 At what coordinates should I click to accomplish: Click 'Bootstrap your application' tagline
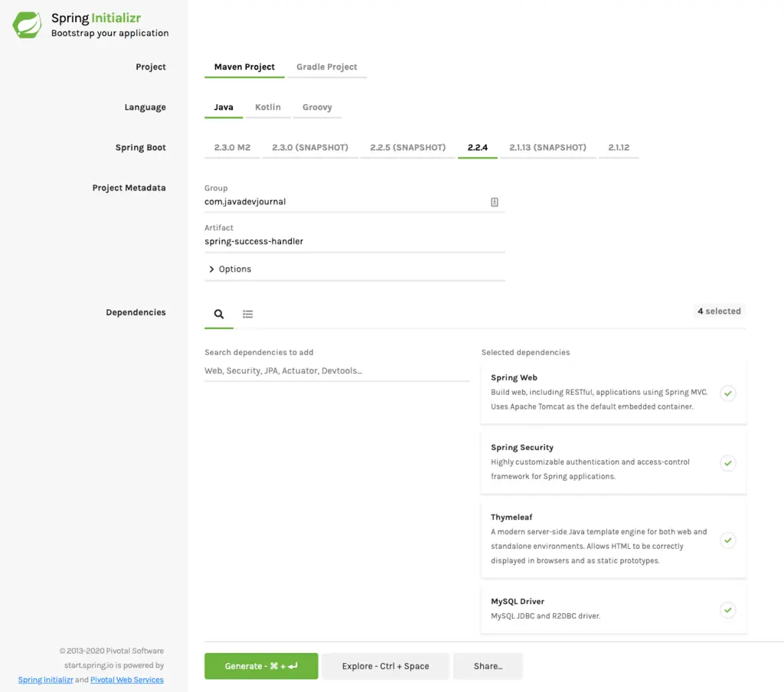pos(110,33)
